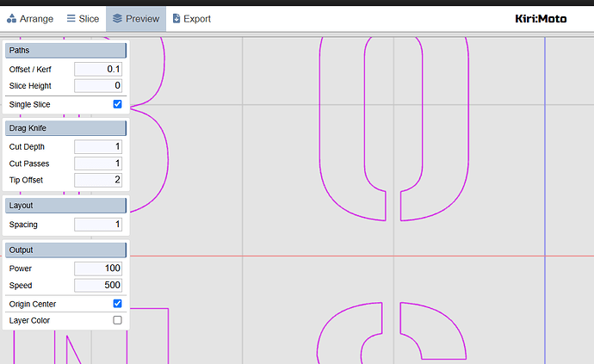Click the Export file icon
This screenshot has height=364, width=594.
point(176,18)
